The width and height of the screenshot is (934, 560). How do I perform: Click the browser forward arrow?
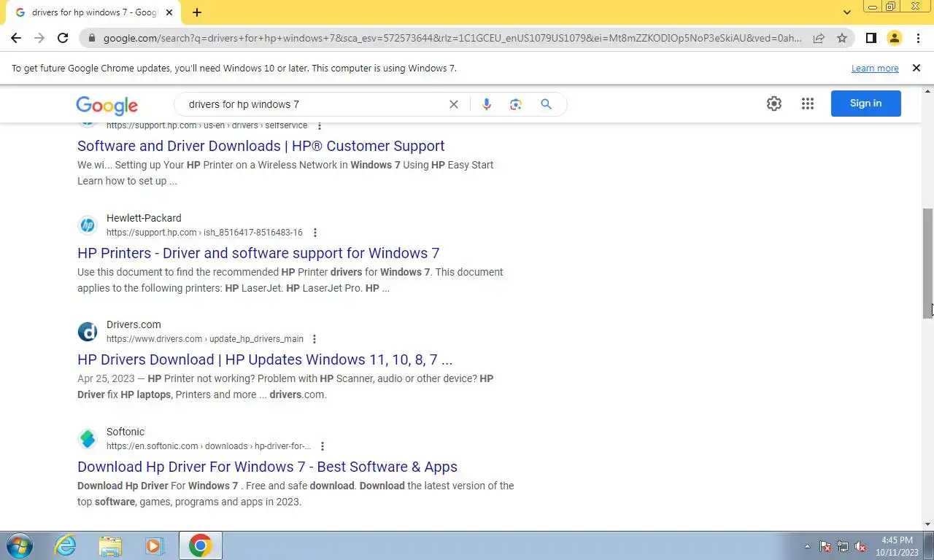pos(39,38)
